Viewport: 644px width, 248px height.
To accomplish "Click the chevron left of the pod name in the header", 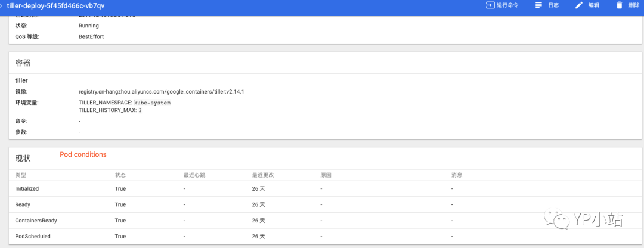I will [2, 5].
